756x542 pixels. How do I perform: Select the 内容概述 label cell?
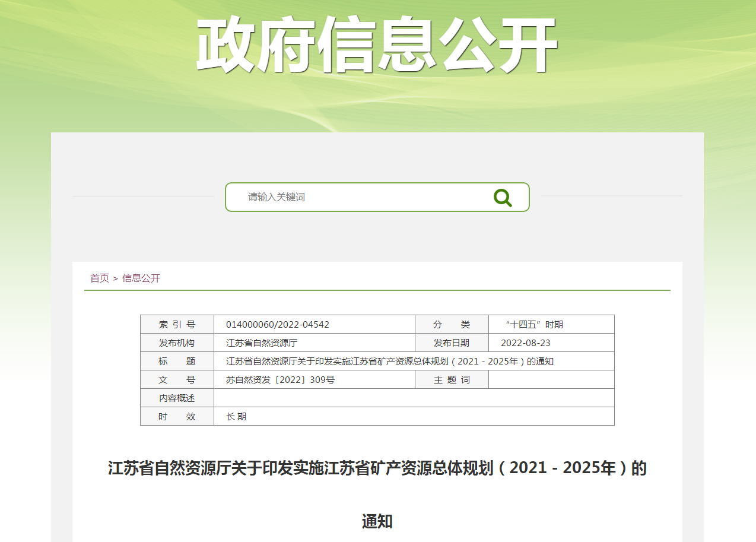pyautogui.click(x=177, y=398)
